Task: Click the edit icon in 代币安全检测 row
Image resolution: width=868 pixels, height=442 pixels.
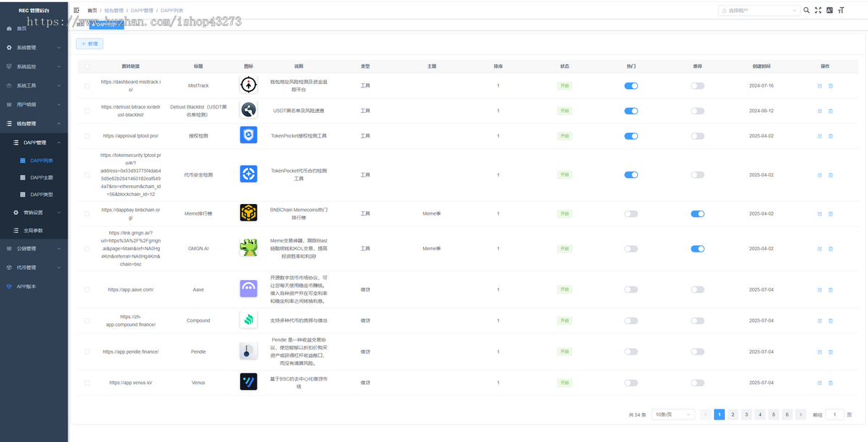Action: pyautogui.click(x=820, y=174)
